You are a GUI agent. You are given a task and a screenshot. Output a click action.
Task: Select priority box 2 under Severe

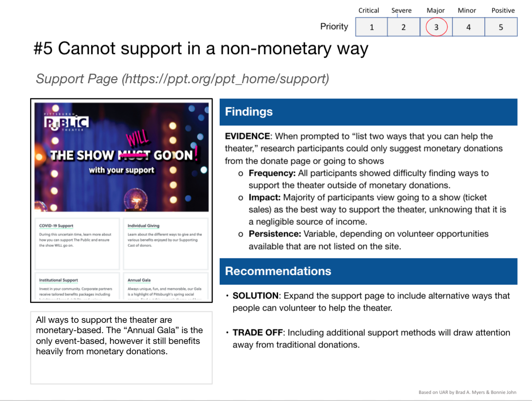pyautogui.click(x=403, y=27)
